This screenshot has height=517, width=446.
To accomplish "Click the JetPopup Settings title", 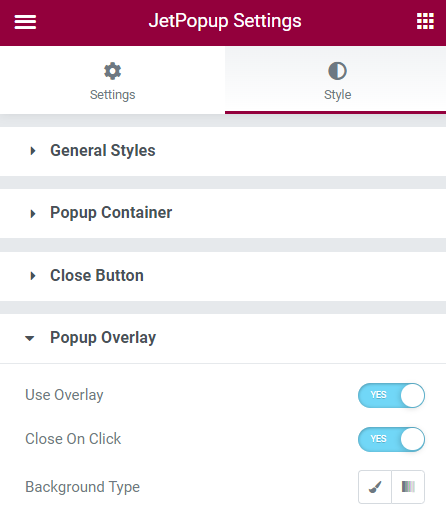I will (x=225, y=21).
